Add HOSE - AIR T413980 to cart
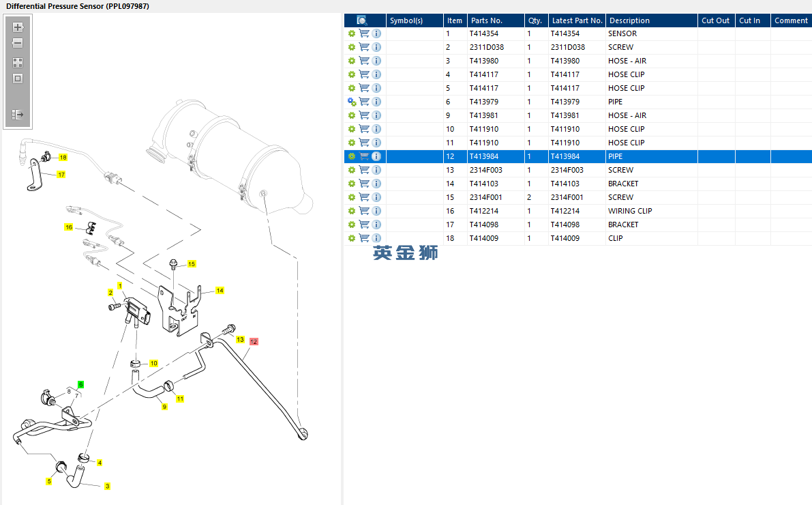This screenshot has height=505, width=812. (x=364, y=61)
